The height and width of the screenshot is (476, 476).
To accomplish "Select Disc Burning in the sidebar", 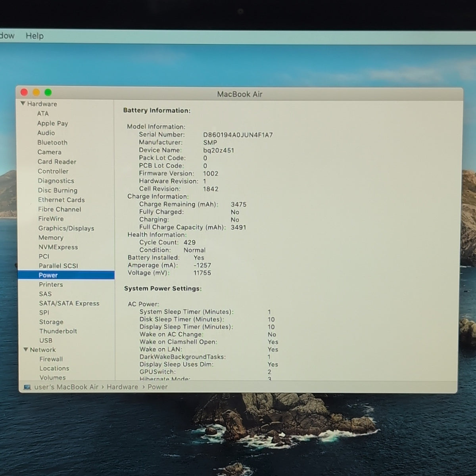I will tap(58, 190).
